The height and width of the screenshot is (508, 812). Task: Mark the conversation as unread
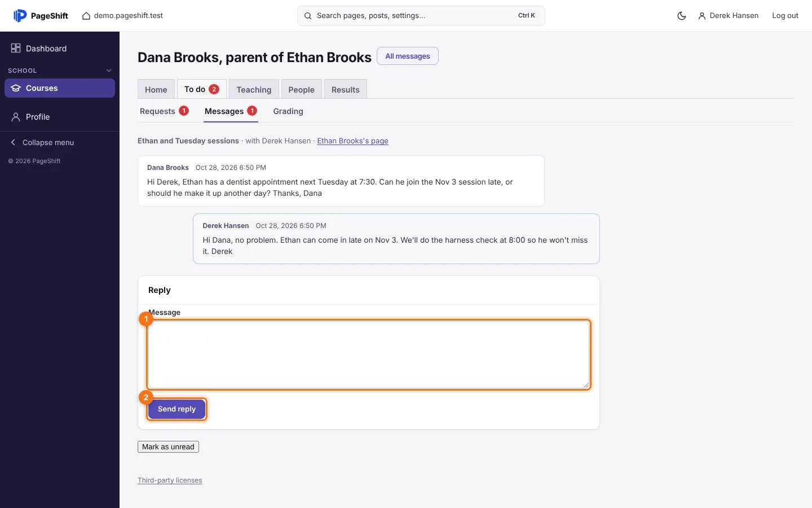pyautogui.click(x=168, y=446)
